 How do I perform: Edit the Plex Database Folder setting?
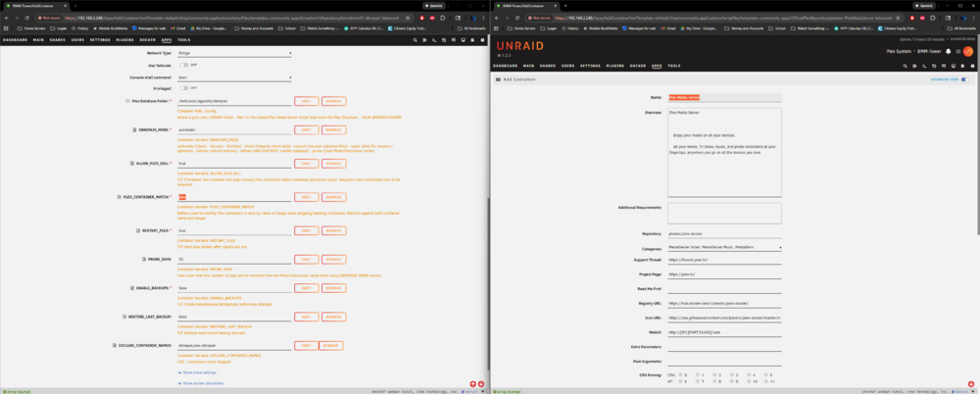point(306,101)
